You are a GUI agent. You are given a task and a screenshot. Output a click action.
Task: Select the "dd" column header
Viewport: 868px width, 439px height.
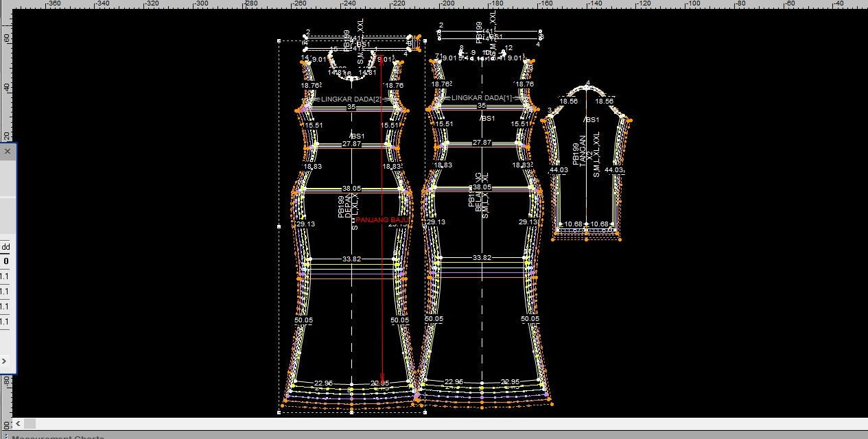click(x=5, y=247)
